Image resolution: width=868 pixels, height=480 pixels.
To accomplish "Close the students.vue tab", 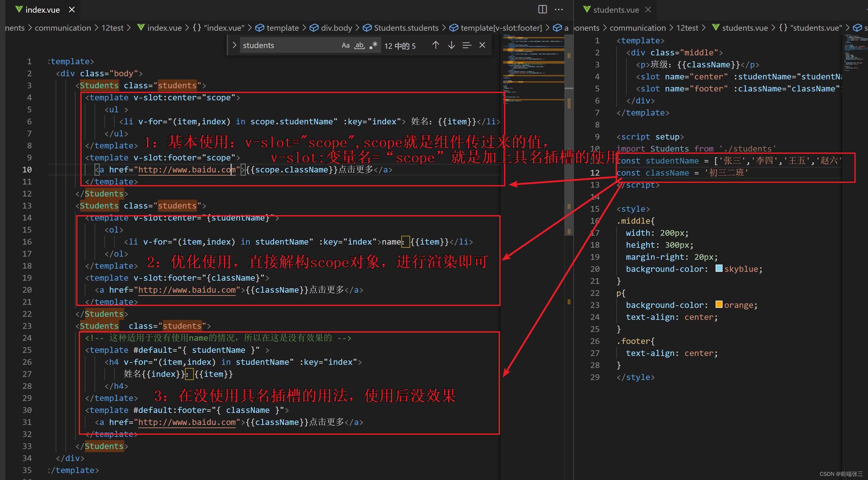I will pyautogui.click(x=648, y=10).
